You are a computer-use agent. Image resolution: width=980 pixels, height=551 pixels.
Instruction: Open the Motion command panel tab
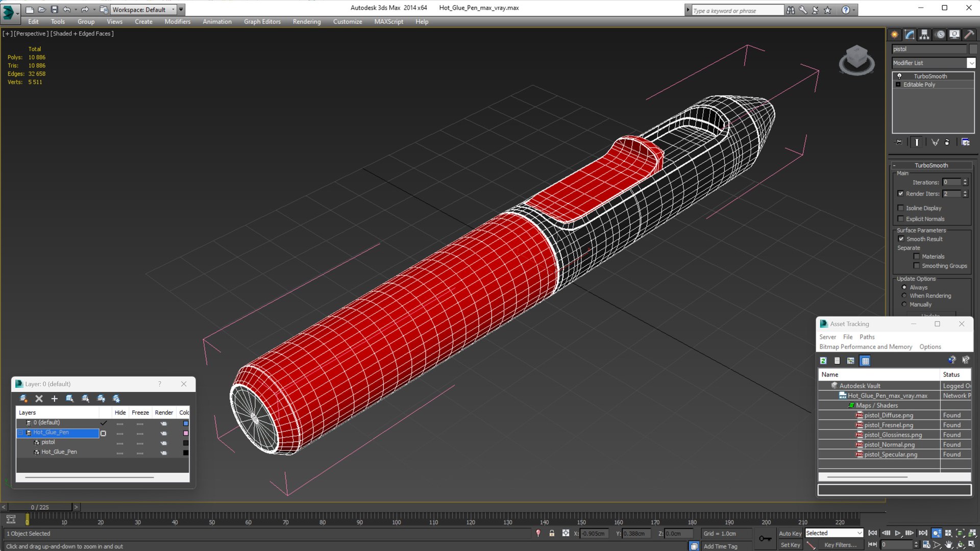point(940,35)
